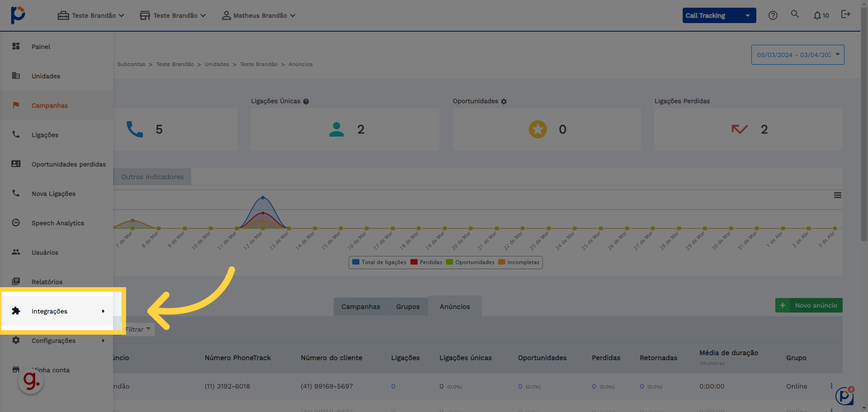Click the Ligações phone icon in sidebar
The width and height of the screenshot is (868, 412).
16,134
